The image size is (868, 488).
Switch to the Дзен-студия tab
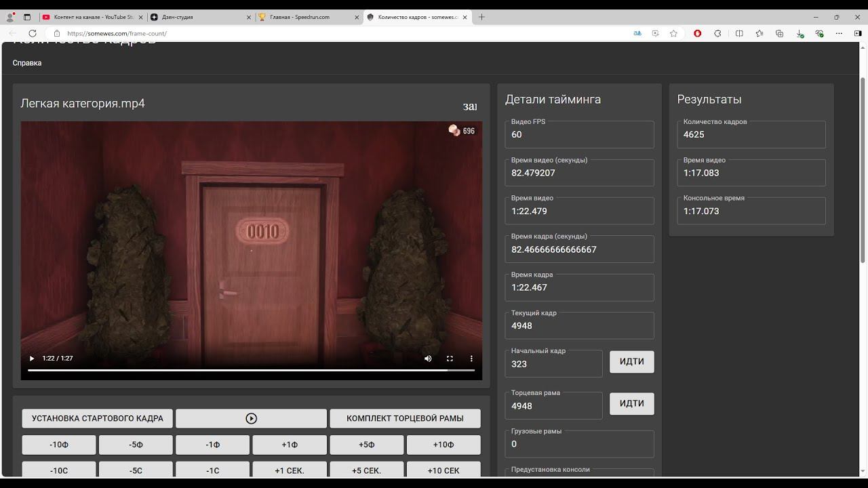pos(200,17)
